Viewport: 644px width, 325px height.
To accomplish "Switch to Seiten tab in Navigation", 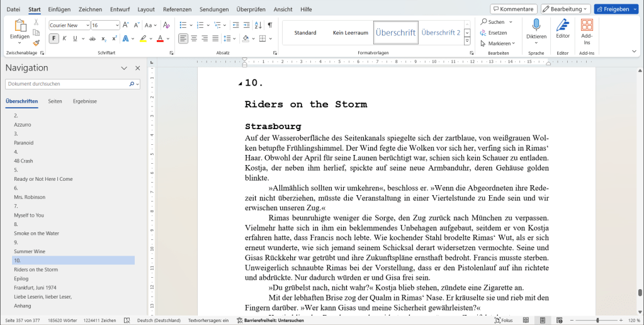I will pyautogui.click(x=55, y=101).
